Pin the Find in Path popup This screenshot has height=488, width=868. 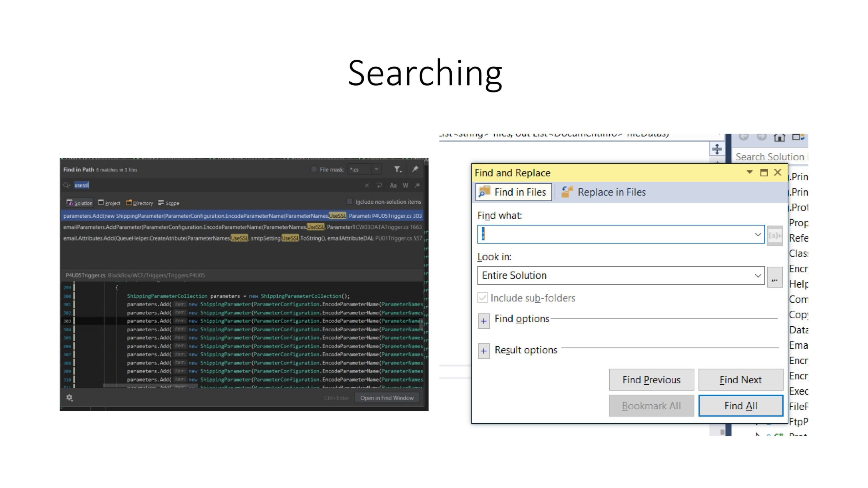click(x=415, y=169)
